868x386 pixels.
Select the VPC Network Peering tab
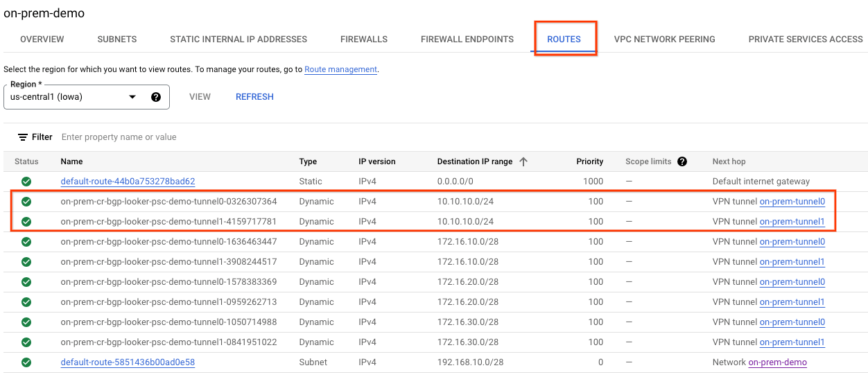664,40
